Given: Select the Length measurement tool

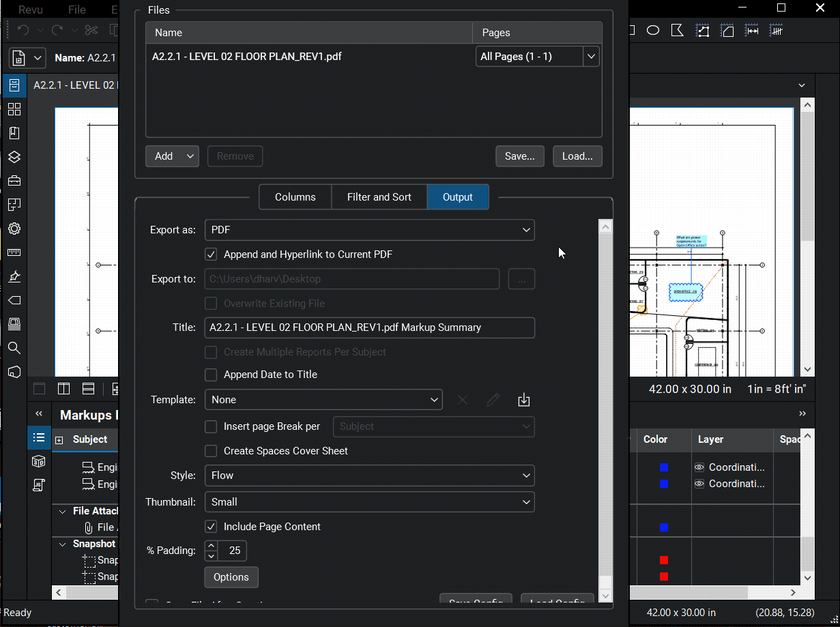Looking at the screenshot, I should click(751, 30).
